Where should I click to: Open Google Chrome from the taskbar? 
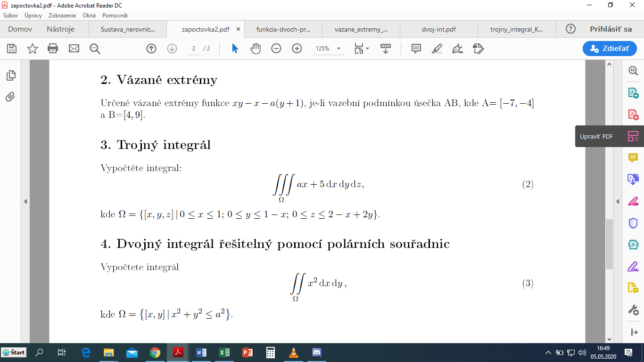tap(155, 353)
